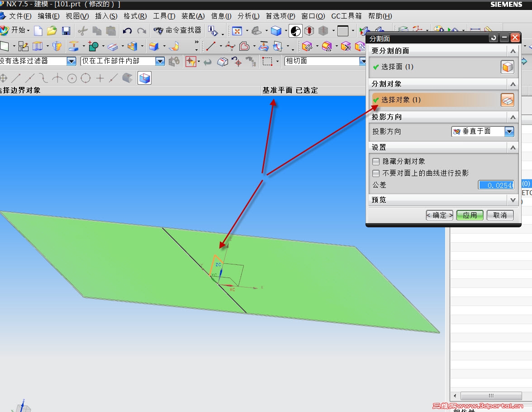Viewport: 532px width, 412px height.
Task: Click the select object plane icon in dialog
Action: (507, 100)
